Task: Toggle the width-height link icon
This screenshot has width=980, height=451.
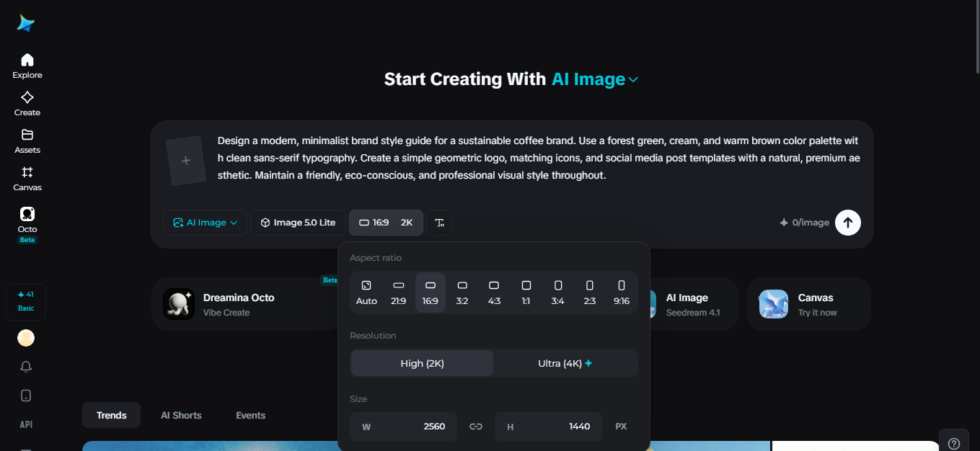Action: pyautogui.click(x=476, y=427)
